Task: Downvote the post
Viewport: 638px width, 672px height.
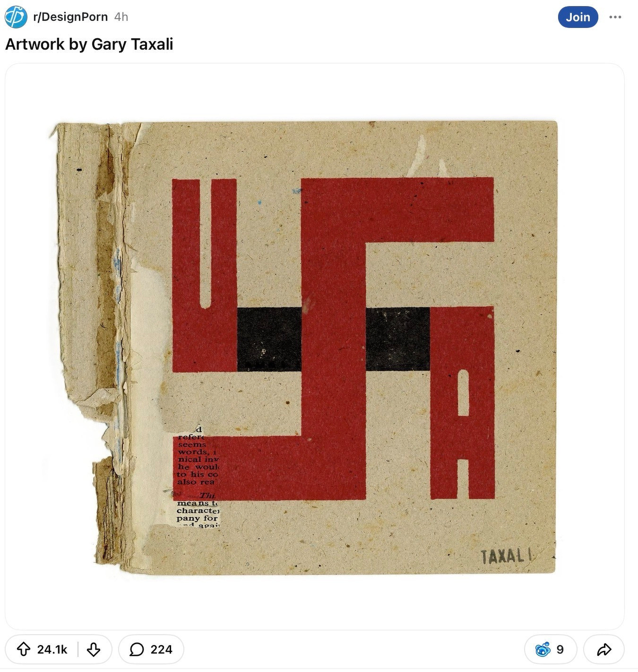Action: (94, 649)
